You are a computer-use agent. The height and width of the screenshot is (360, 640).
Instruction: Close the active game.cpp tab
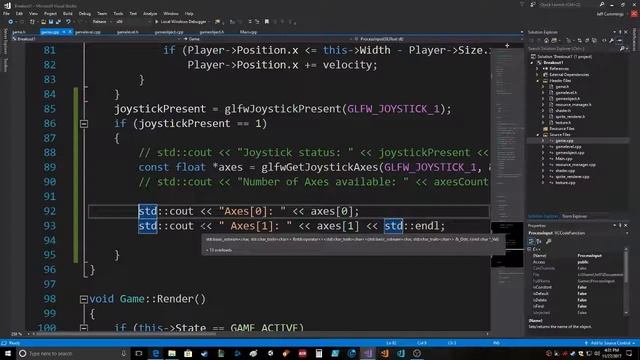(x=70, y=32)
